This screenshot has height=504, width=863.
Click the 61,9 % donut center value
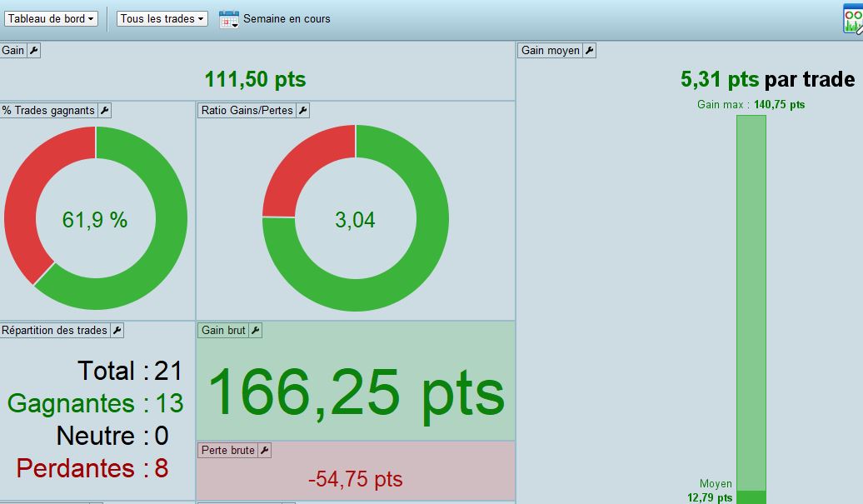(95, 220)
